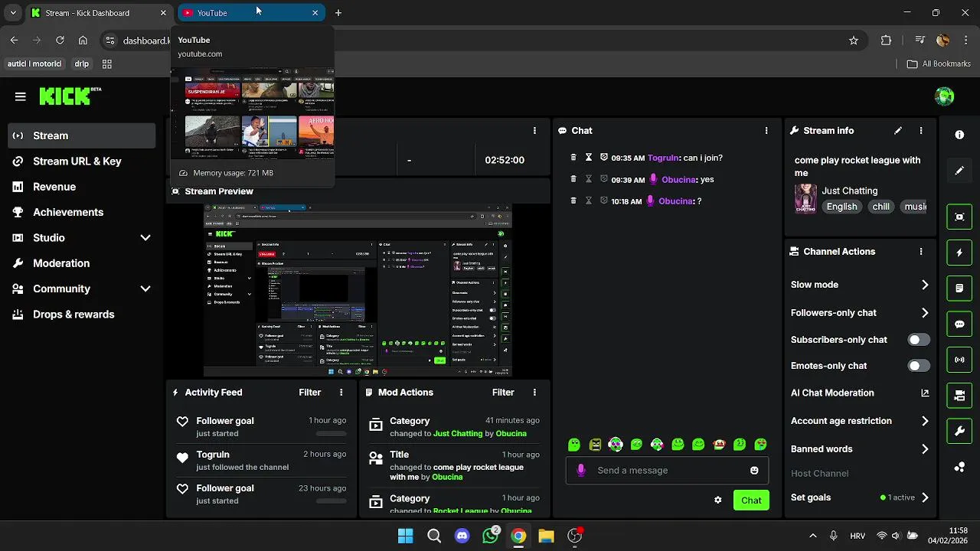Viewport: 980px width, 551px height.
Task: Open Slow mode settings chevron
Action: [925, 285]
